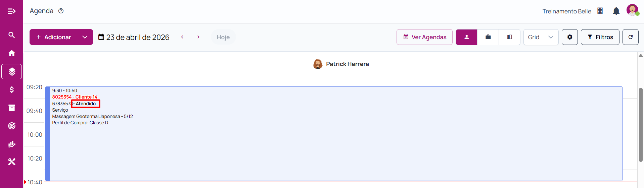Open the Grid view dropdown

pyautogui.click(x=541, y=37)
